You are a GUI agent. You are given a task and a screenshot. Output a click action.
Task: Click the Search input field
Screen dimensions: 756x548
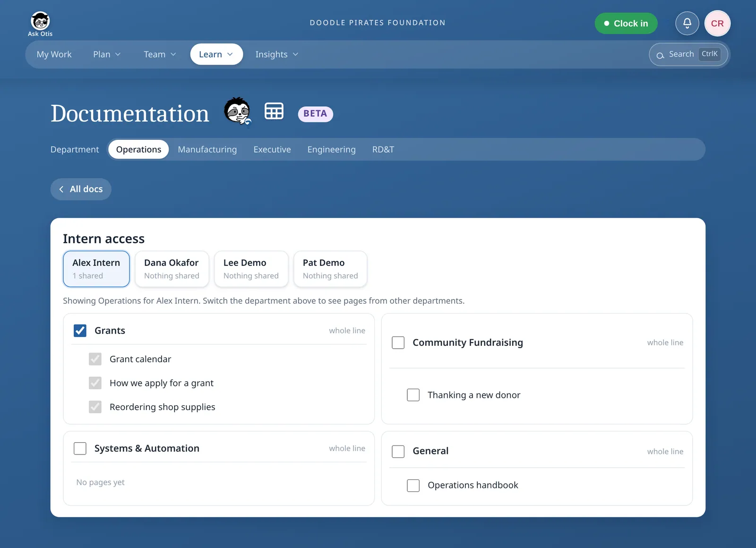click(689, 54)
